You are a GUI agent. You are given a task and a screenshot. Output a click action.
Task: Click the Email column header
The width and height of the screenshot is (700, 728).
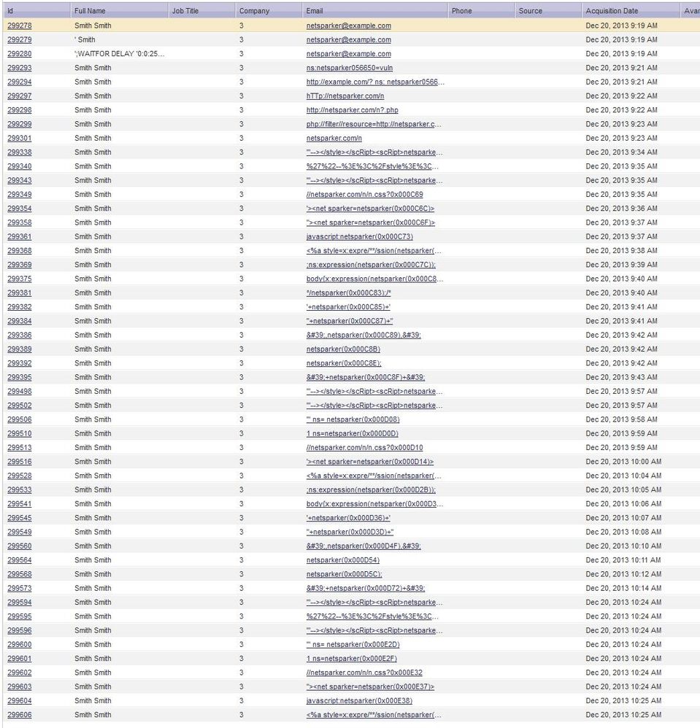315,11
